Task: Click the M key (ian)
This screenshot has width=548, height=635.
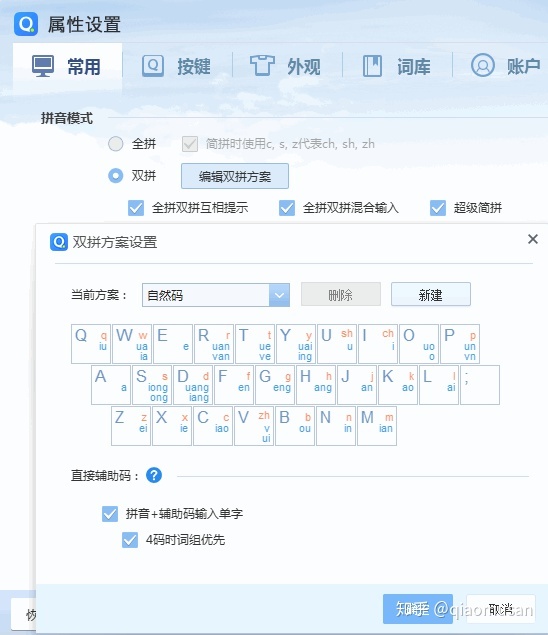Action: 377,426
